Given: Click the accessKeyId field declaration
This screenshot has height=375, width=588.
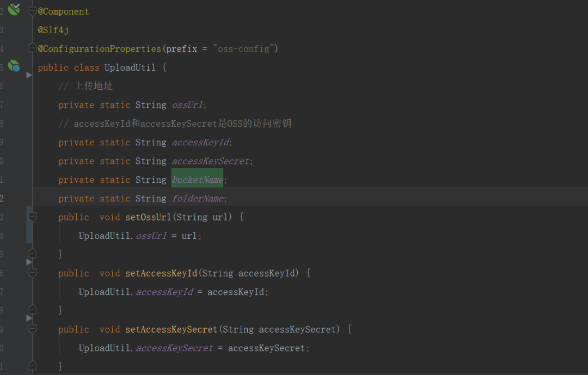Looking at the screenshot, I should point(200,143).
